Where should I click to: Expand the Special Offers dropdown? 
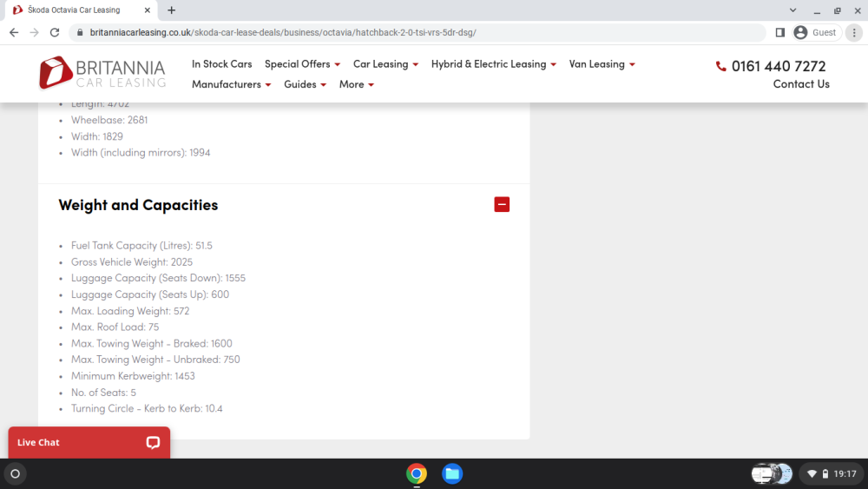302,63
